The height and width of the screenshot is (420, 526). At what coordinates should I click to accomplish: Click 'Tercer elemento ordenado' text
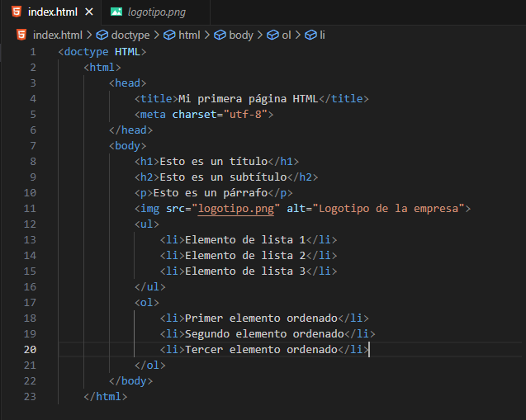261,350
